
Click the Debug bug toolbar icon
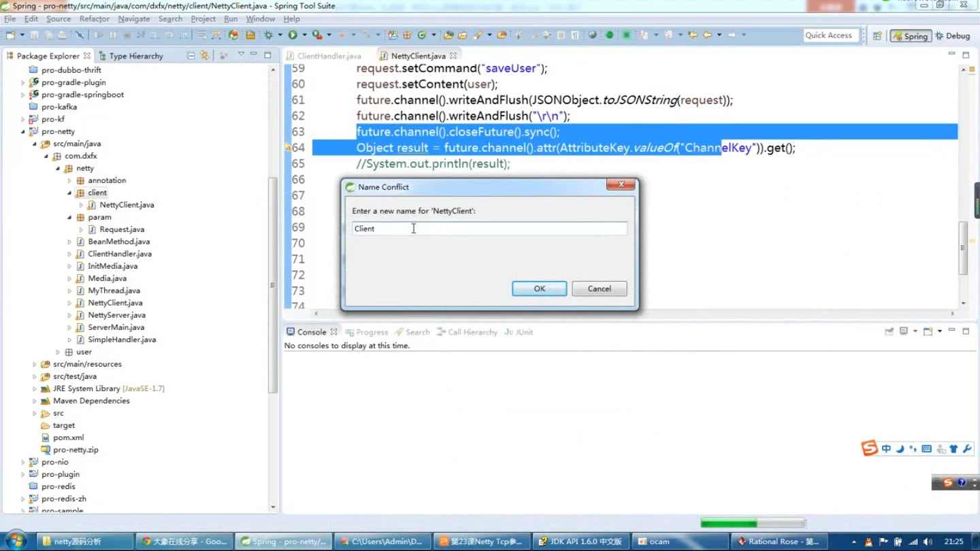[268, 35]
